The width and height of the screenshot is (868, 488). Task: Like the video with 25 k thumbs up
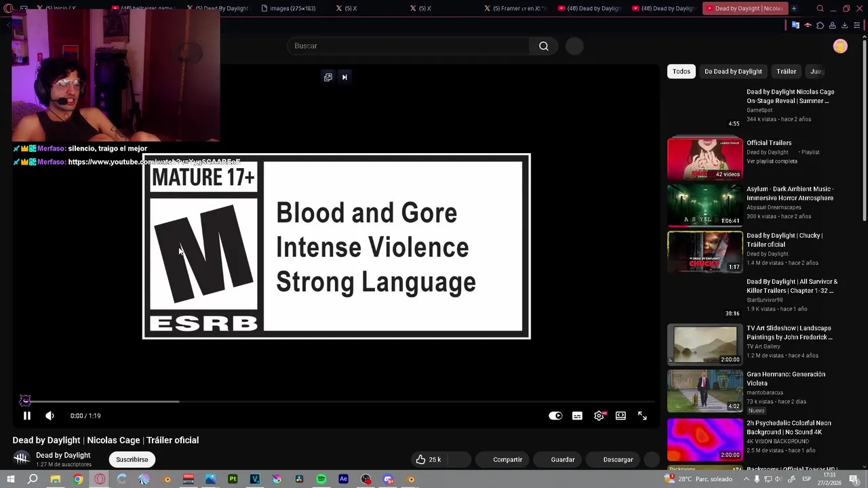tap(429, 460)
